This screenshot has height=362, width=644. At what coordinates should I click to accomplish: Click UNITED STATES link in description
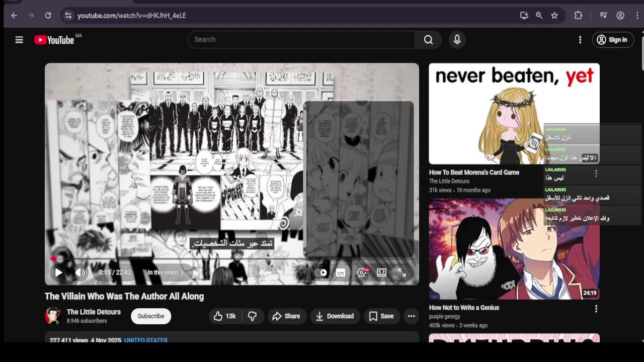coord(146,340)
